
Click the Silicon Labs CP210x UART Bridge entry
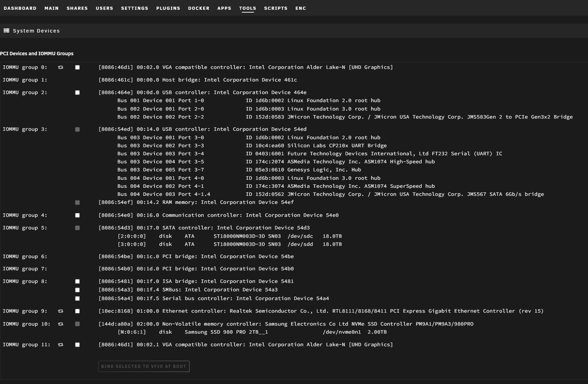[252, 146]
